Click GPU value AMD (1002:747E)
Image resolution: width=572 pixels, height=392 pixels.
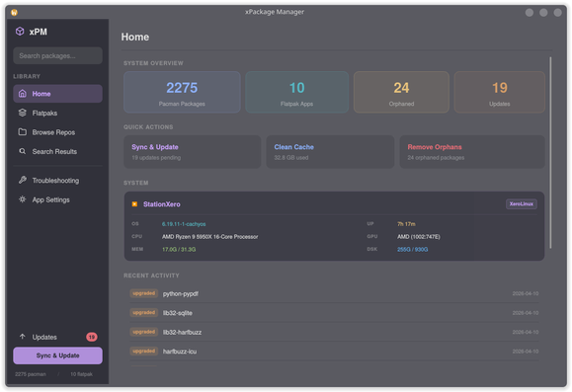(419, 237)
